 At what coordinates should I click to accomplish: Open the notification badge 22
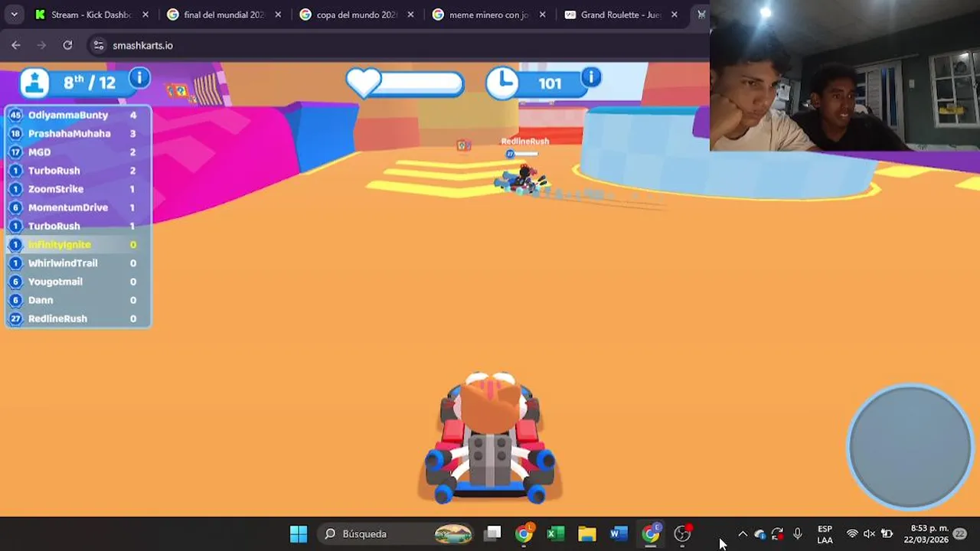coord(959,534)
